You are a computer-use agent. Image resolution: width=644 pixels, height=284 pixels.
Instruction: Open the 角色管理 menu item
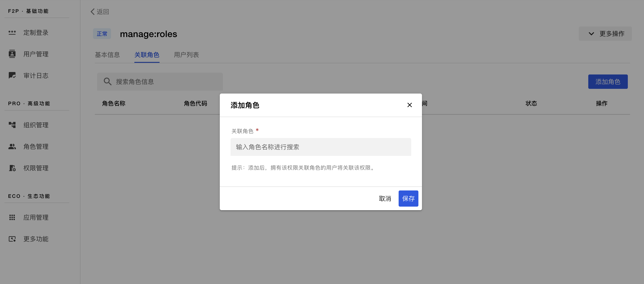(x=36, y=146)
